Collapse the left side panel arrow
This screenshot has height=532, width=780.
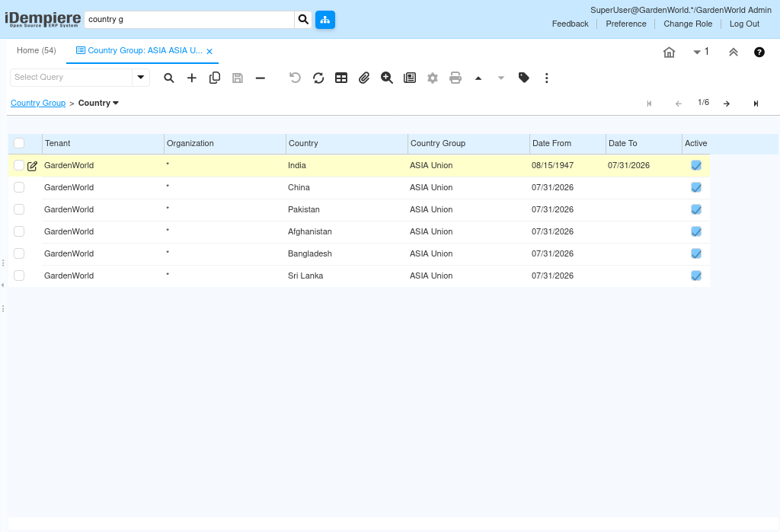click(2, 285)
